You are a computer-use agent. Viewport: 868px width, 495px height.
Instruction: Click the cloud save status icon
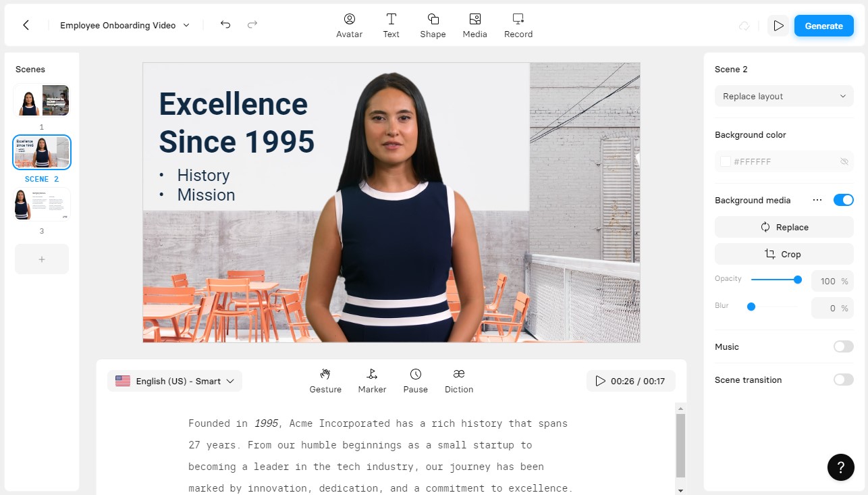[x=744, y=26]
